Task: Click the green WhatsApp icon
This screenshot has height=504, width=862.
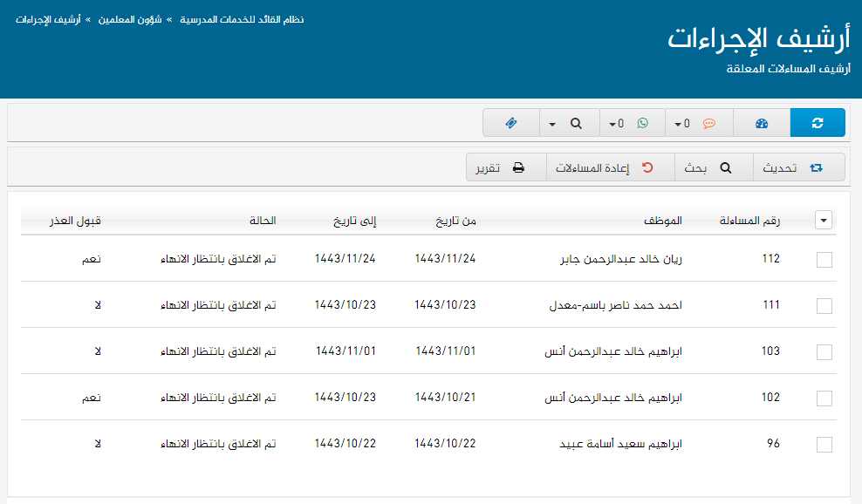Action: click(643, 124)
